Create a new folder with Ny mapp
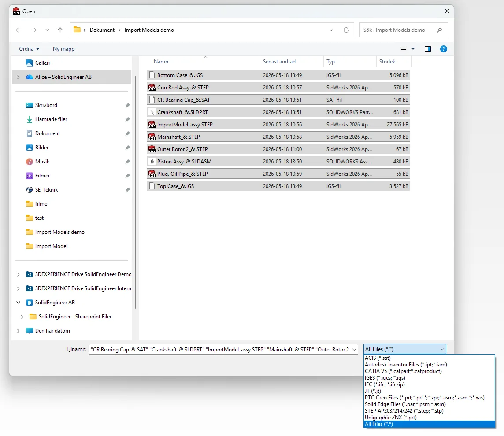This screenshot has width=504, height=436. point(63,49)
